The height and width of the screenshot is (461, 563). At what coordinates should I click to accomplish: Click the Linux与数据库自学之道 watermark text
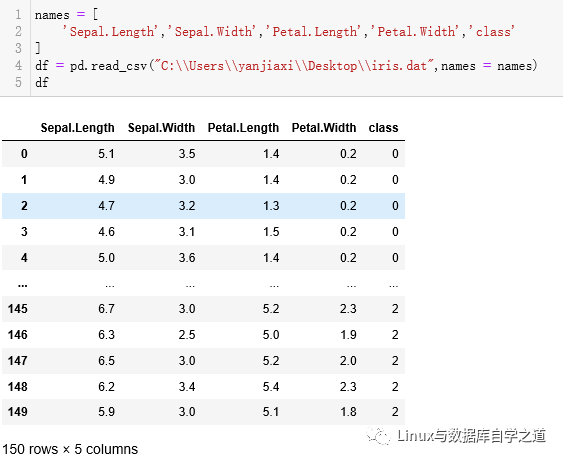coord(471,436)
